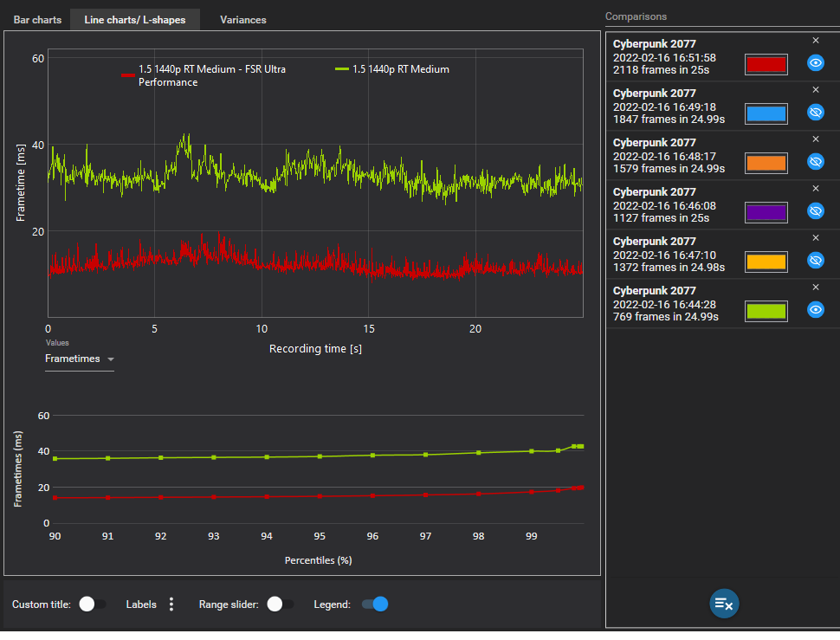Image resolution: width=840 pixels, height=640 pixels.
Task: Enable the Custom title switch
Action: tap(92, 604)
